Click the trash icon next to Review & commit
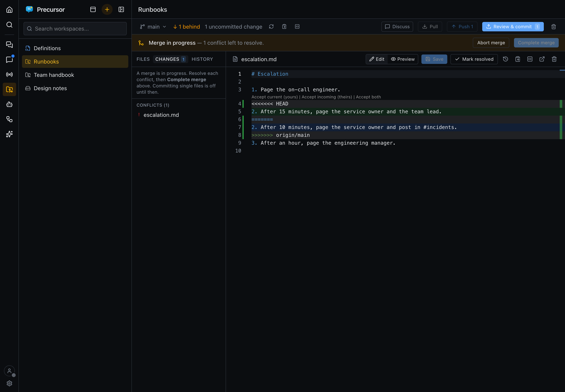 pyautogui.click(x=553, y=26)
